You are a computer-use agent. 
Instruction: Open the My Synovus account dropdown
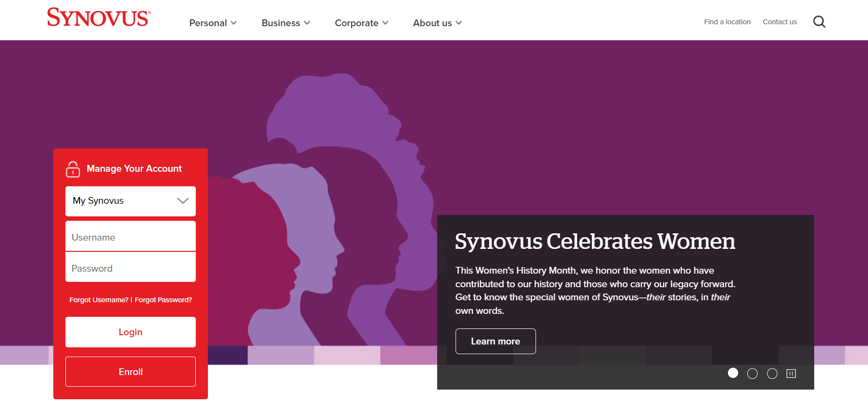point(130,201)
